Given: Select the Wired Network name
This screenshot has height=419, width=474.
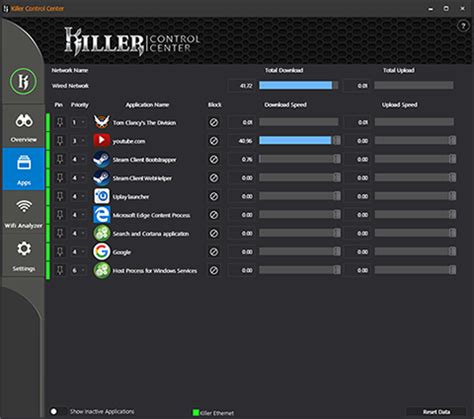Looking at the screenshot, I should (x=70, y=86).
